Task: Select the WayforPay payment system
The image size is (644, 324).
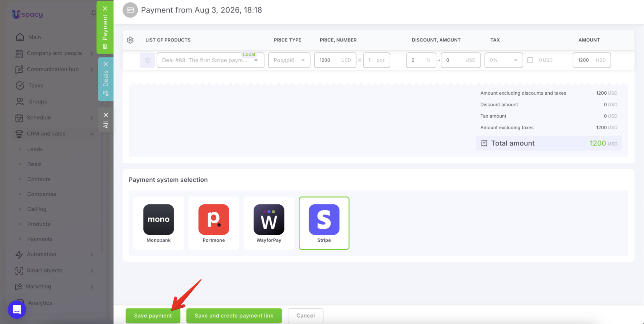Action: pyautogui.click(x=269, y=223)
